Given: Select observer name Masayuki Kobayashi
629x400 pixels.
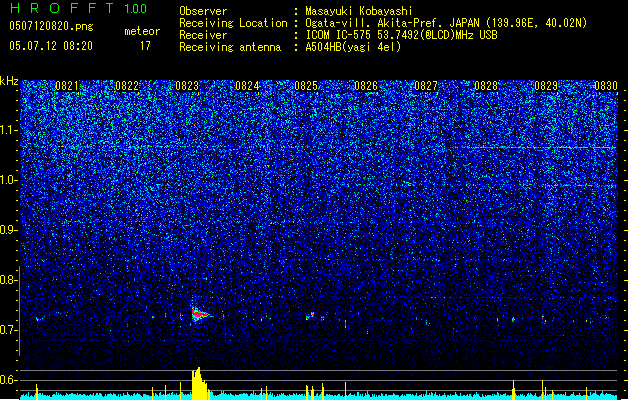Looking at the screenshot, I should 359,11.
